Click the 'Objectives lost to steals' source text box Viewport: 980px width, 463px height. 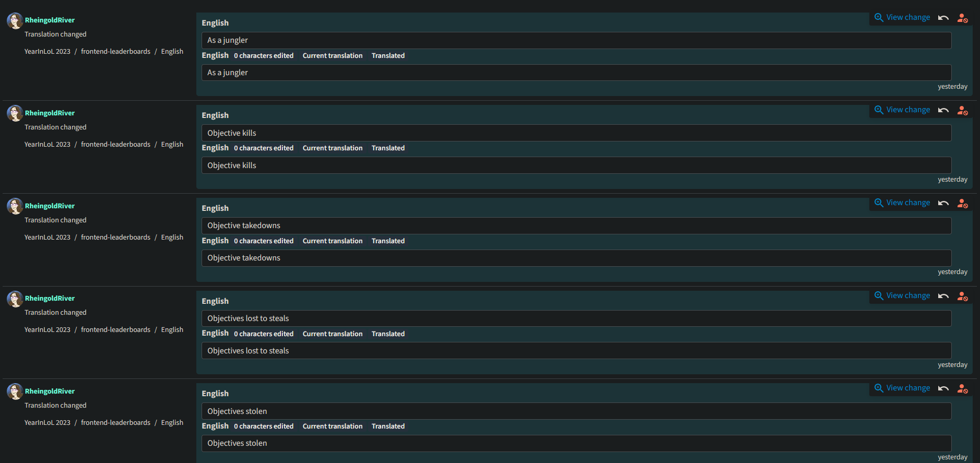[576, 318]
